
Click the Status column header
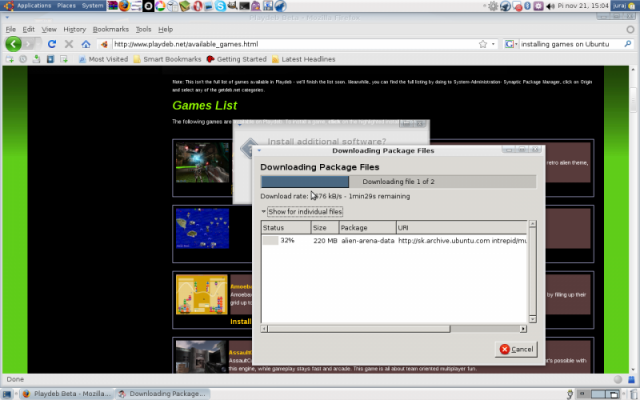tap(286, 228)
